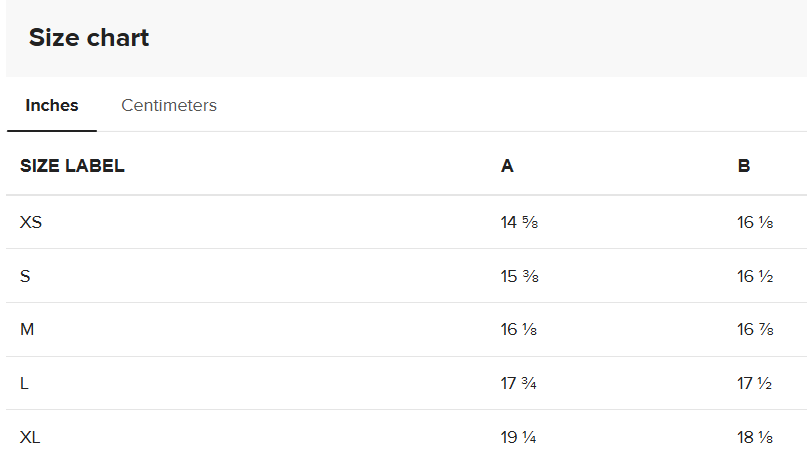Screen dimensions: 807x455
Task: Click the 17 ¾ value for size L
Action: coord(519,383)
